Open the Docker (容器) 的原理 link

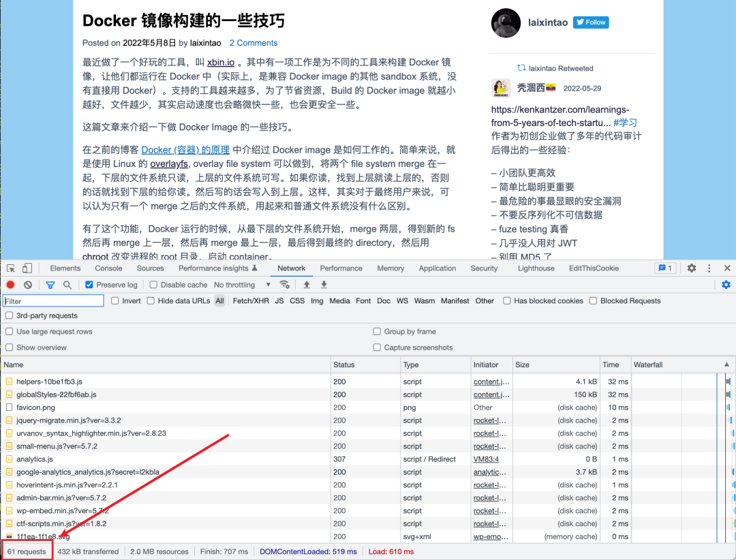(185, 150)
